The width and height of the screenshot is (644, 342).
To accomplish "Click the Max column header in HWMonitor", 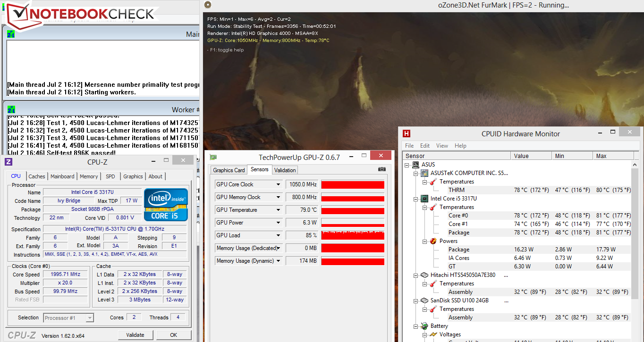I will [612, 156].
